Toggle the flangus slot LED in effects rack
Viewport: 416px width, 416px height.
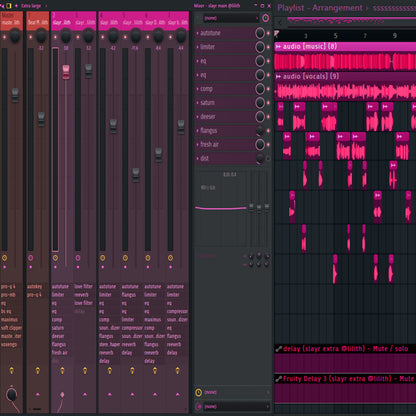click(268, 131)
